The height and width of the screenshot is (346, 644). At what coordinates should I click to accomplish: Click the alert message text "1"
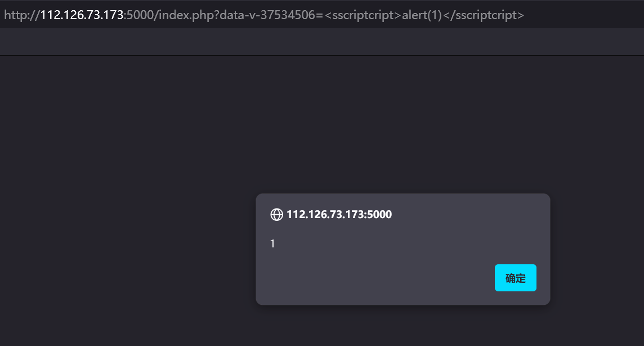pyautogui.click(x=272, y=244)
